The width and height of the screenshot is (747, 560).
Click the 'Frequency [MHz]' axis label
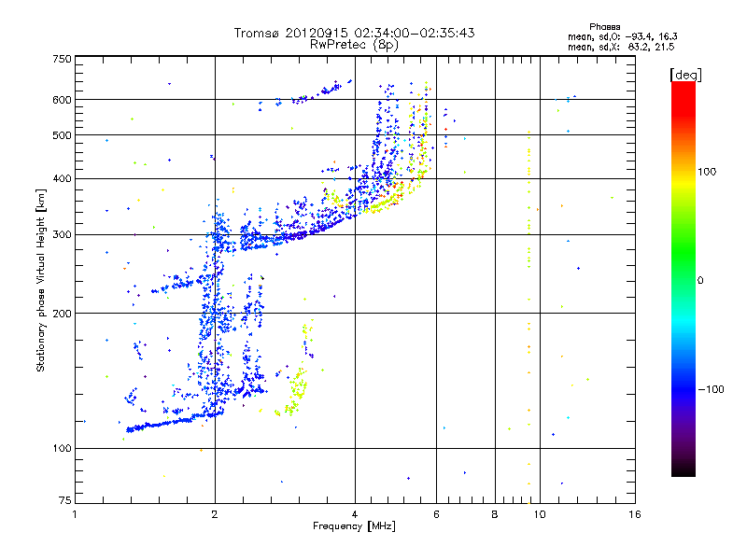354,526
